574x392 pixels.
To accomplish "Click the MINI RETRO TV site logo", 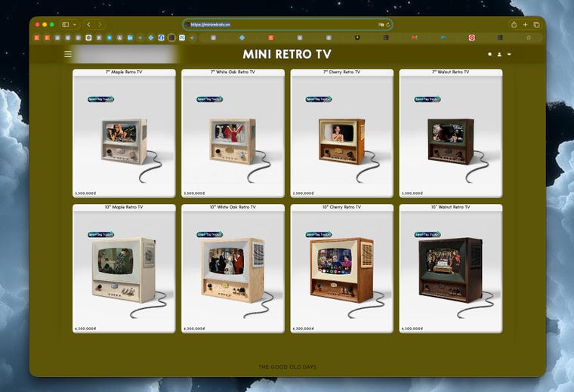I will pos(287,54).
